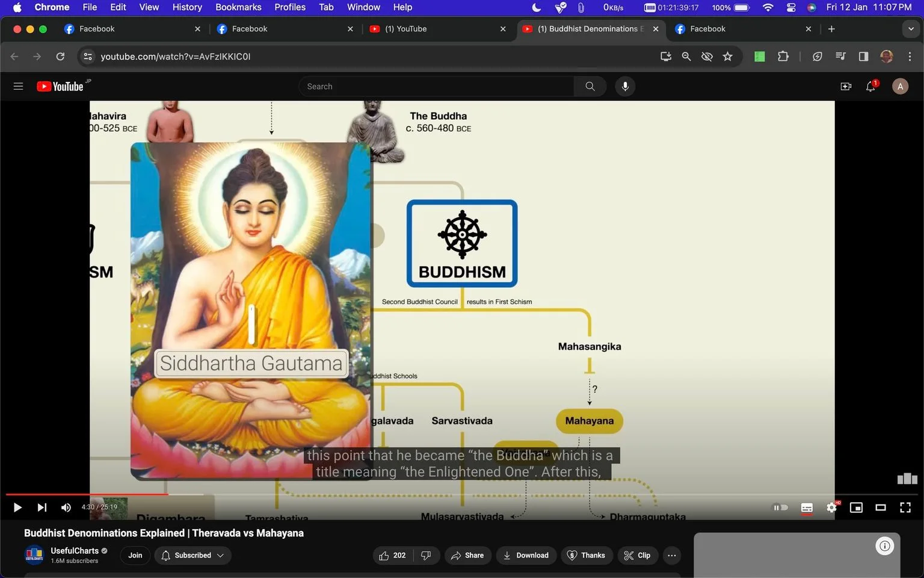View site information icon in address bar

tap(88, 57)
